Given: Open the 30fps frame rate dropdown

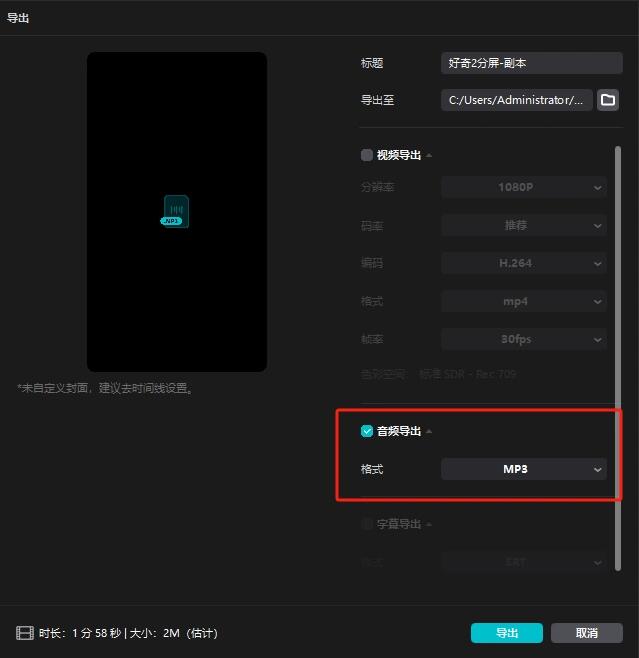Looking at the screenshot, I should click(x=524, y=339).
